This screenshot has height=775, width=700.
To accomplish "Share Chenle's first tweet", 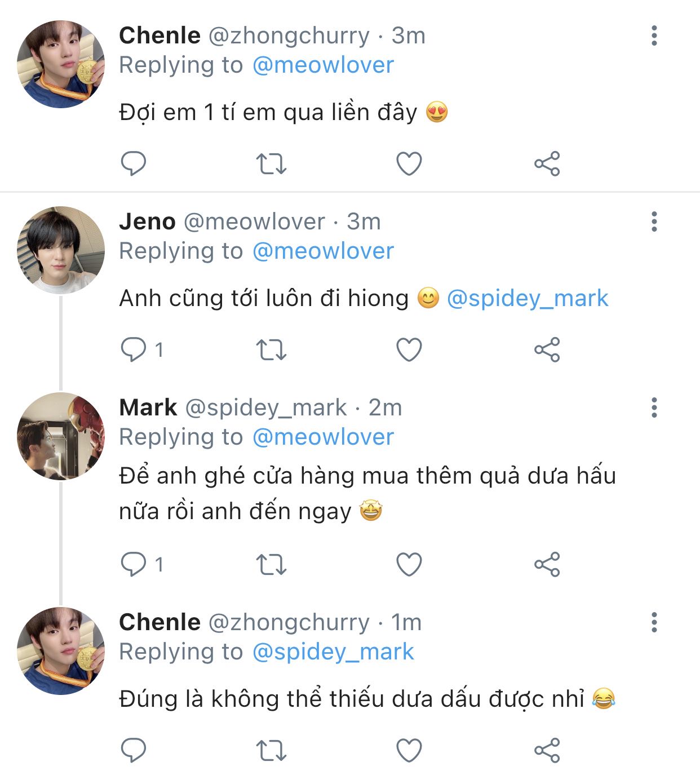I will [547, 164].
